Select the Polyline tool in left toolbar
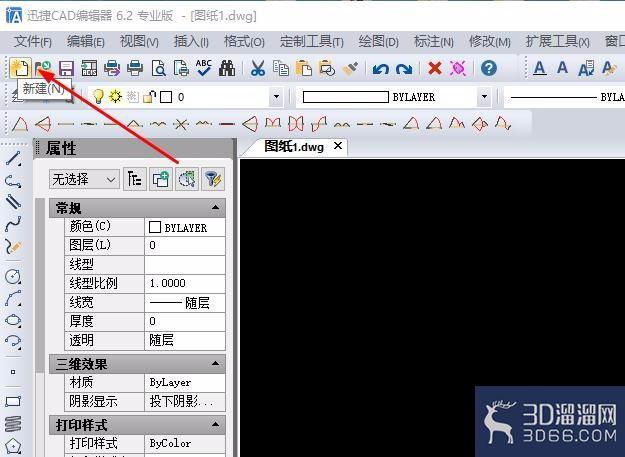This screenshot has width=625, height=457. pyautogui.click(x=13, y=181)
